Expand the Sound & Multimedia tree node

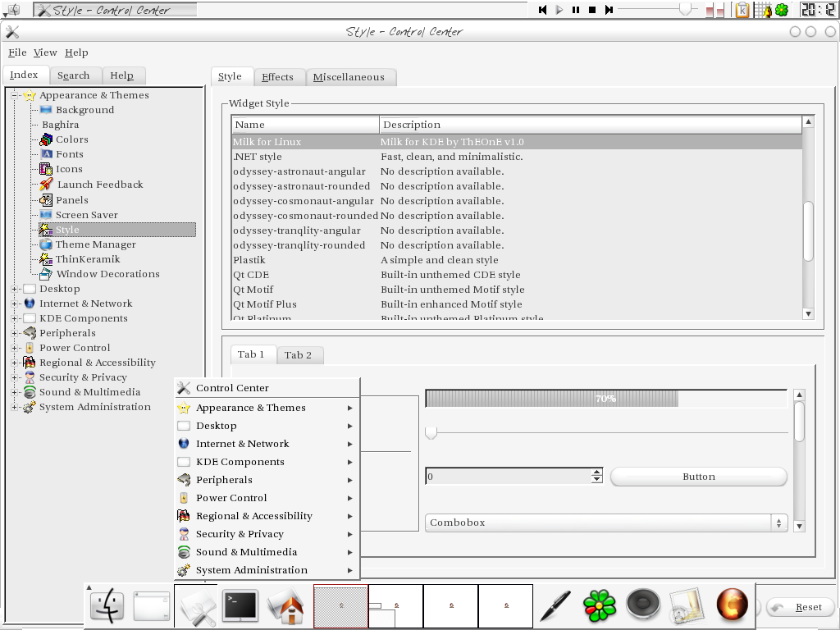pyautogui.click(x=15, y=392)
